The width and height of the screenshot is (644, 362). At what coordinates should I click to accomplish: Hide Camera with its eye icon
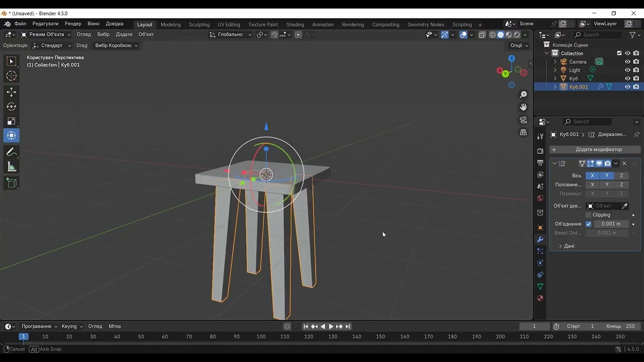coord(627,62)
